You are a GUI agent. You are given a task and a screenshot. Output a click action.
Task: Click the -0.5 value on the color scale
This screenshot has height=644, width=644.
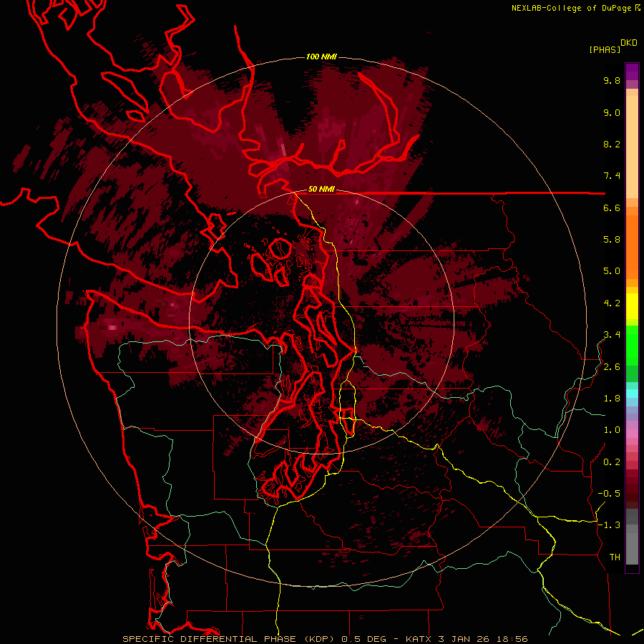pyautogui.click(x=609, y=493)
